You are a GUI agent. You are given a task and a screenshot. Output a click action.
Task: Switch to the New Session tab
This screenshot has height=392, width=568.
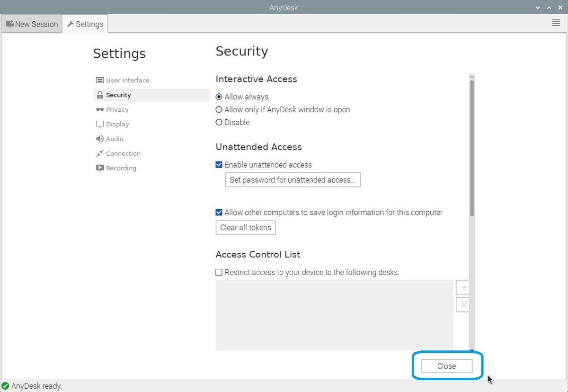[x=32, y=24]
